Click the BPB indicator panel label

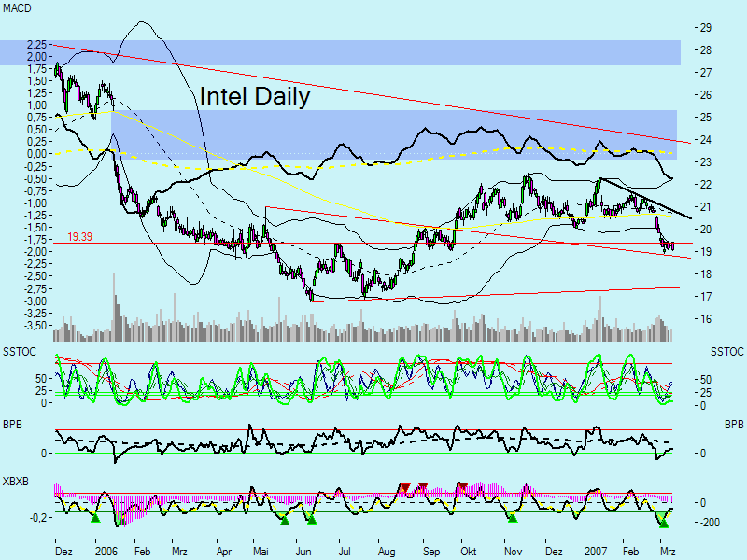11,423
